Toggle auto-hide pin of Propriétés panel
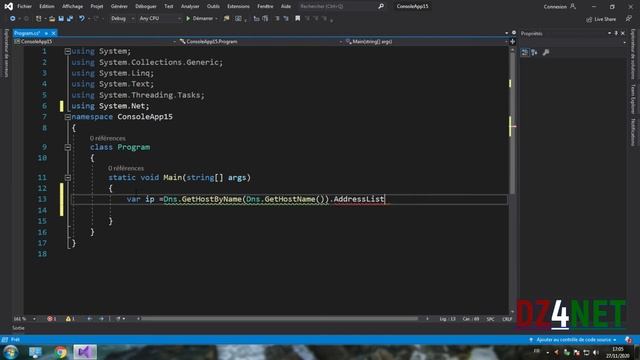The width and height of the screenshot is (640, 360). (x=616, y=33)
